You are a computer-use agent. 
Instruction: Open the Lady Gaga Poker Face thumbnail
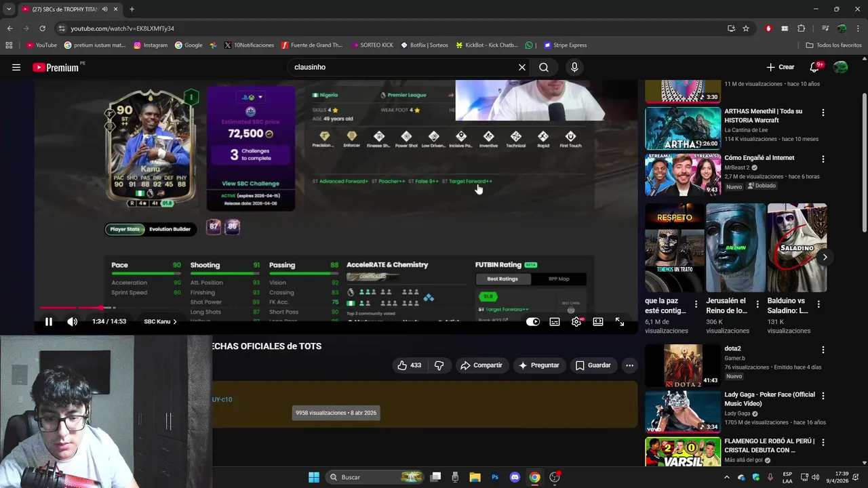pyautogui.click(x=682, y=411)
